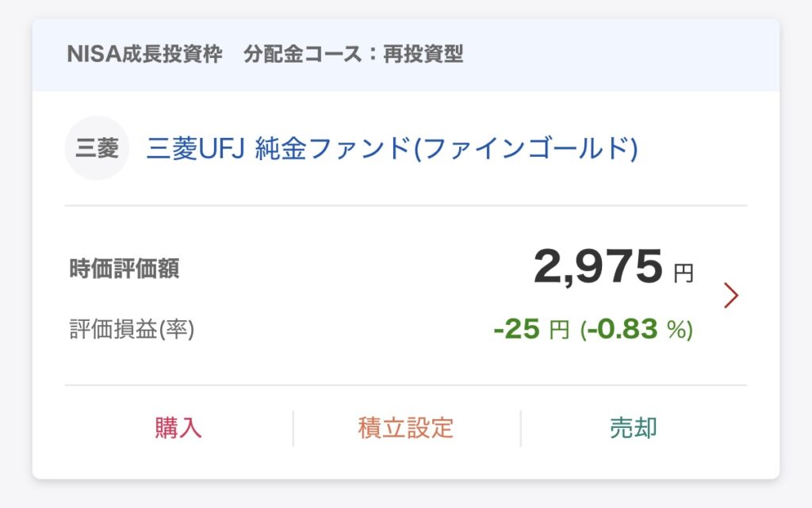Screen dimensions: 812x508
Task: Open 三菱UFJ 純金ファンド(ファインゴールド) fund link
Action: [392, 149]
